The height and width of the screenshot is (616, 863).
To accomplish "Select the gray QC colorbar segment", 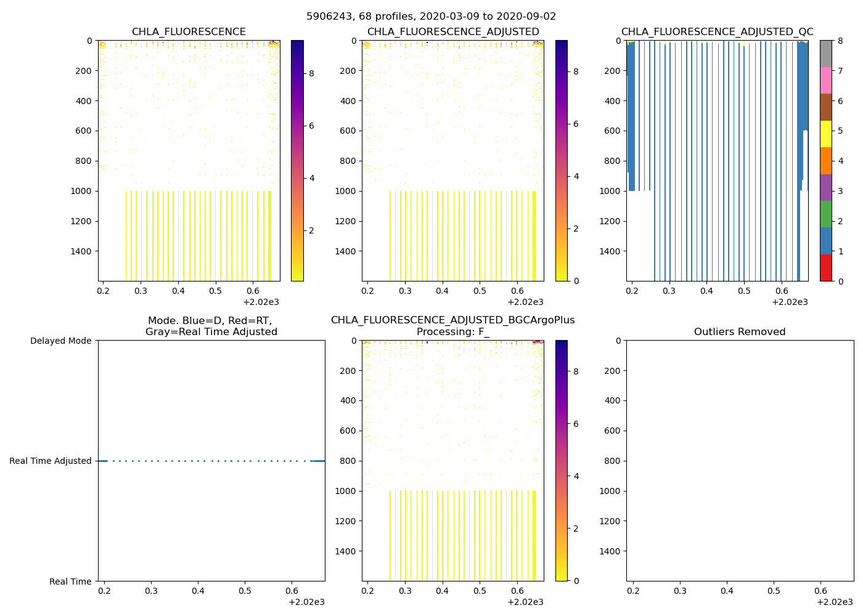I will pyautogui.click(x=825, y=54).
